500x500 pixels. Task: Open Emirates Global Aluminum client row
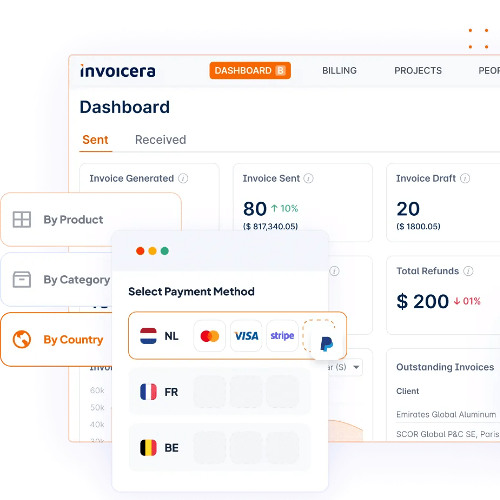pos(446,414)
